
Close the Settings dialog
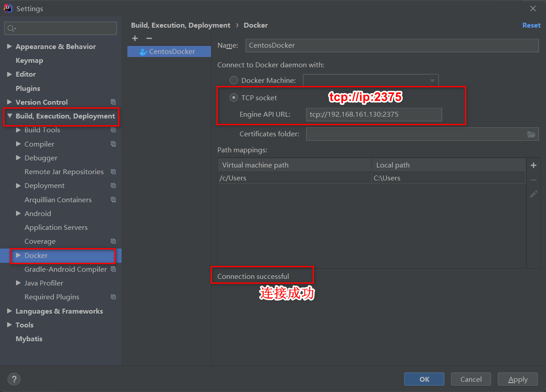click(x=533, y=8)
